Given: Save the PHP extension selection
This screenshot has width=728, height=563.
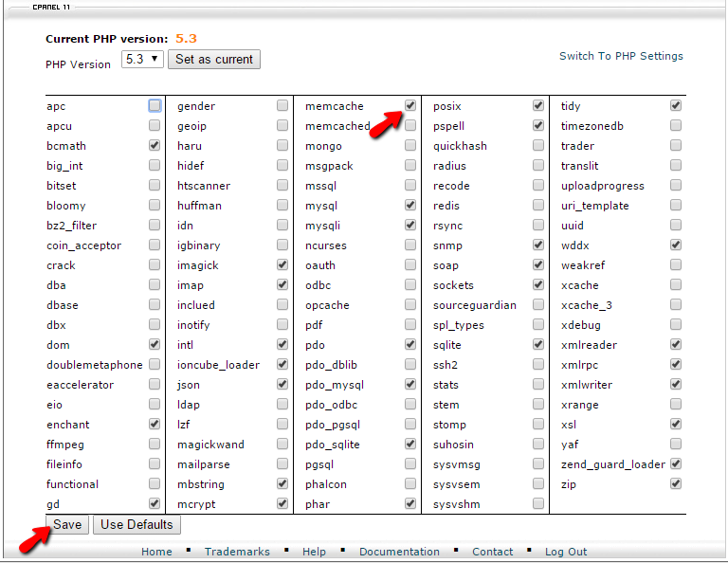Looking at the screenshot, I should (67, 525).
